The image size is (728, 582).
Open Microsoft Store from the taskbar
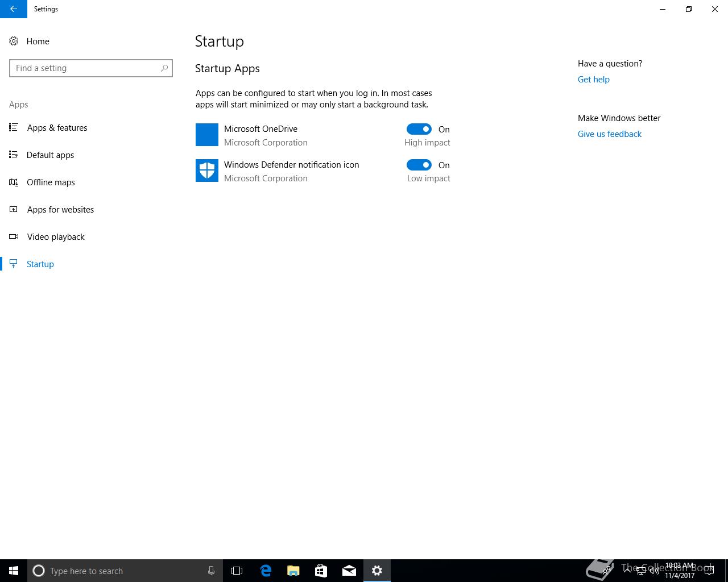coord(321,571)
